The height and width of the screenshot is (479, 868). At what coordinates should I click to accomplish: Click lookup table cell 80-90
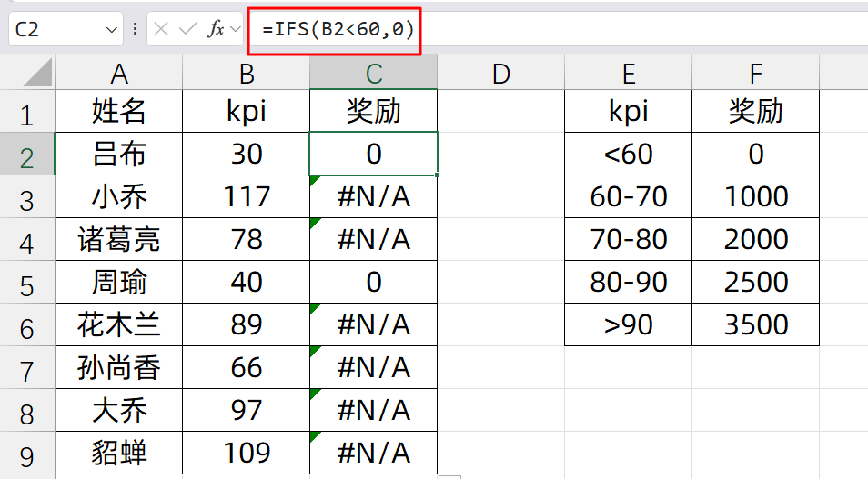(x=629, y=282)
